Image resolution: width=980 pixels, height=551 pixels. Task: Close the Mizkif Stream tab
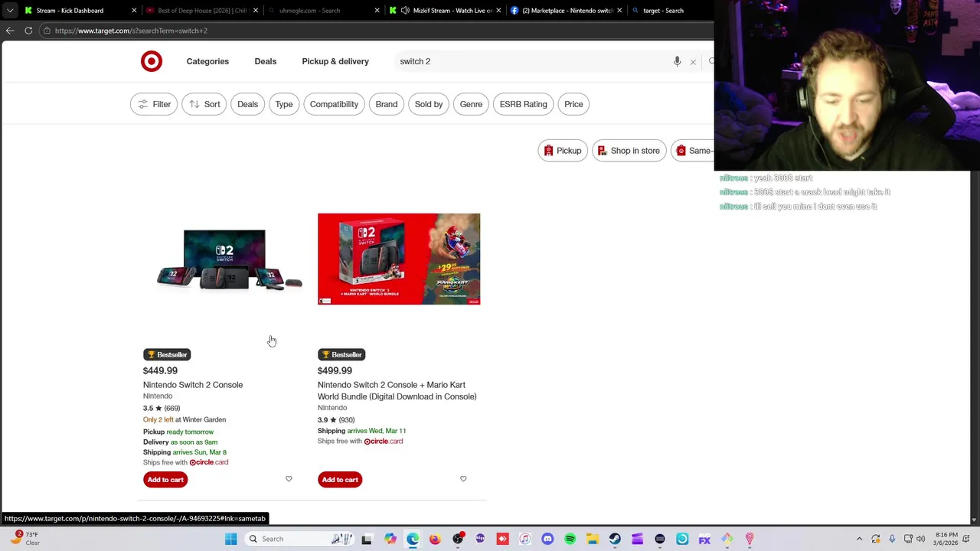[498, 11]
